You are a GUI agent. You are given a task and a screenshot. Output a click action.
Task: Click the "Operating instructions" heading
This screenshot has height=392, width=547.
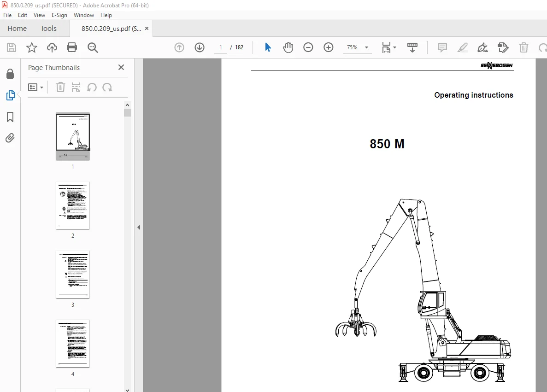[x=473, y=95]
